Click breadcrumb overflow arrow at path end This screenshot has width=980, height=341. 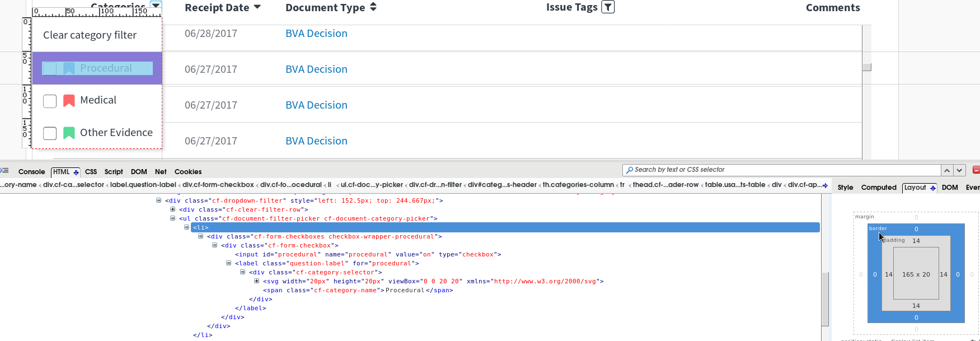pyautogui.click(x=825, y=185)
